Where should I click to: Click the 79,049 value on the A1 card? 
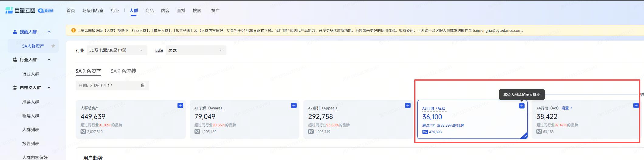point(205,117)
